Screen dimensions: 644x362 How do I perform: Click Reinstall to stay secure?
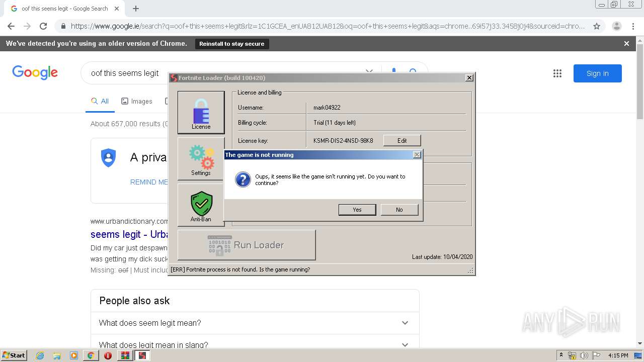coord(231,44)
